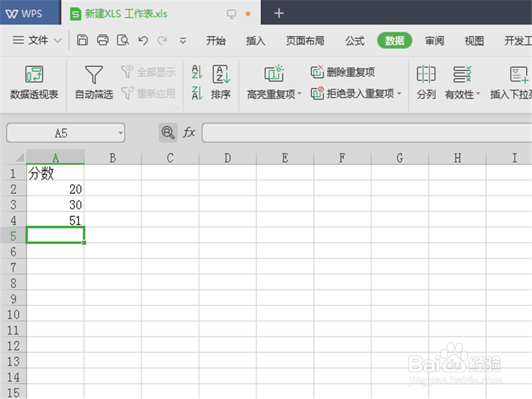The image size is (532, 399).
Task: Expand the 文件 dropdown chevron
Action: click(58, 41)
